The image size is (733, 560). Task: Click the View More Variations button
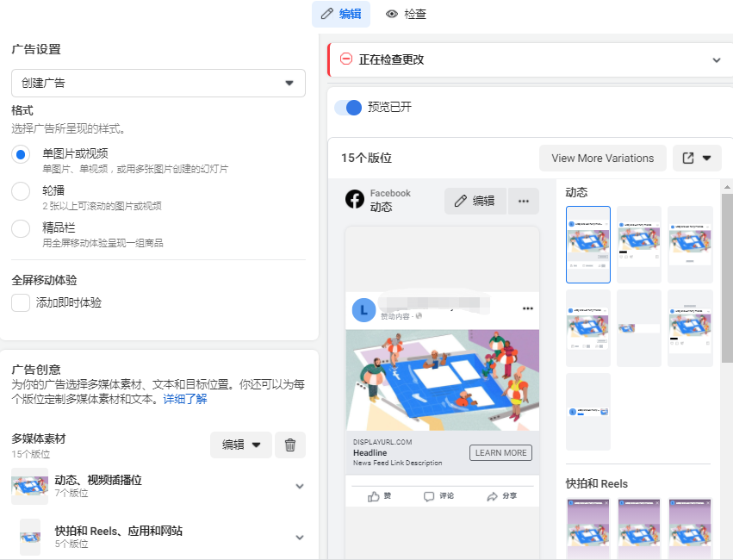coord(602,159)
